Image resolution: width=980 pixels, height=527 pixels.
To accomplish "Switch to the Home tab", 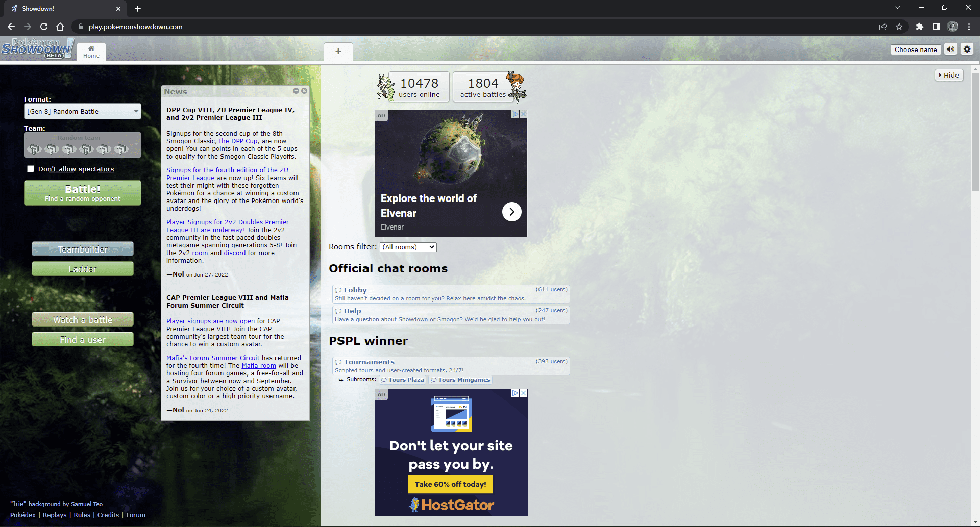I will click(x=91, y=52).
